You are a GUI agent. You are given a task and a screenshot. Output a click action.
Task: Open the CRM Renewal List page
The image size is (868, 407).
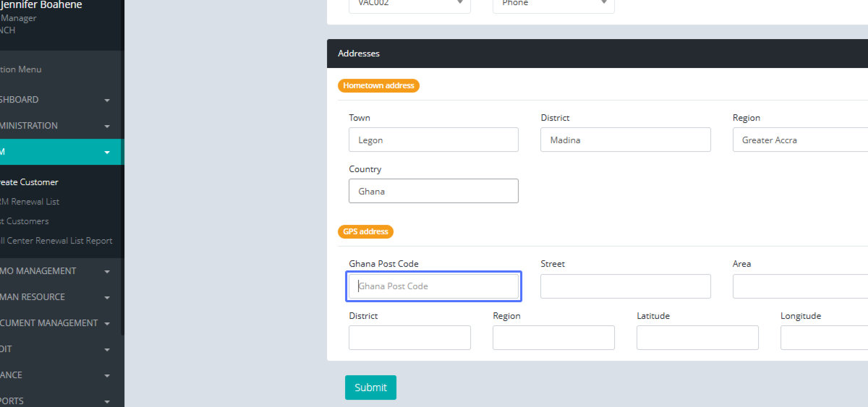click(x=30, y=202)
